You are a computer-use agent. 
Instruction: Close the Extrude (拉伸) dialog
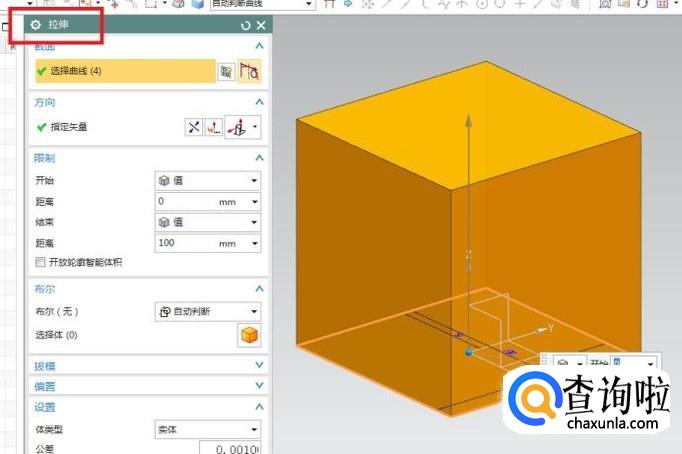[x=260, y=25]
